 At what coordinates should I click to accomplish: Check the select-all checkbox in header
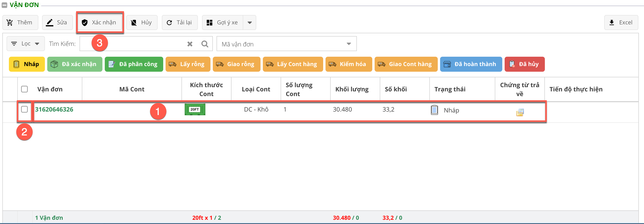coord(25,89)
